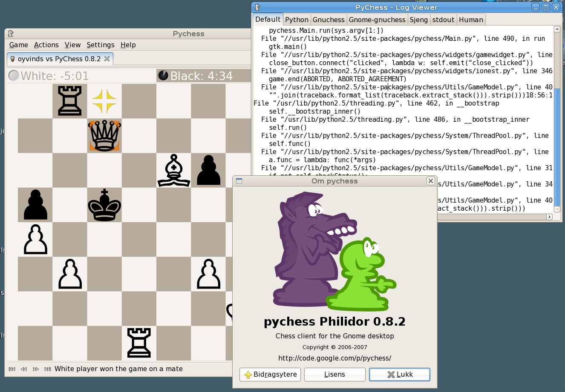Switch to the stdout log tab
Screen dimensions: 565x392
coord(443,20)
